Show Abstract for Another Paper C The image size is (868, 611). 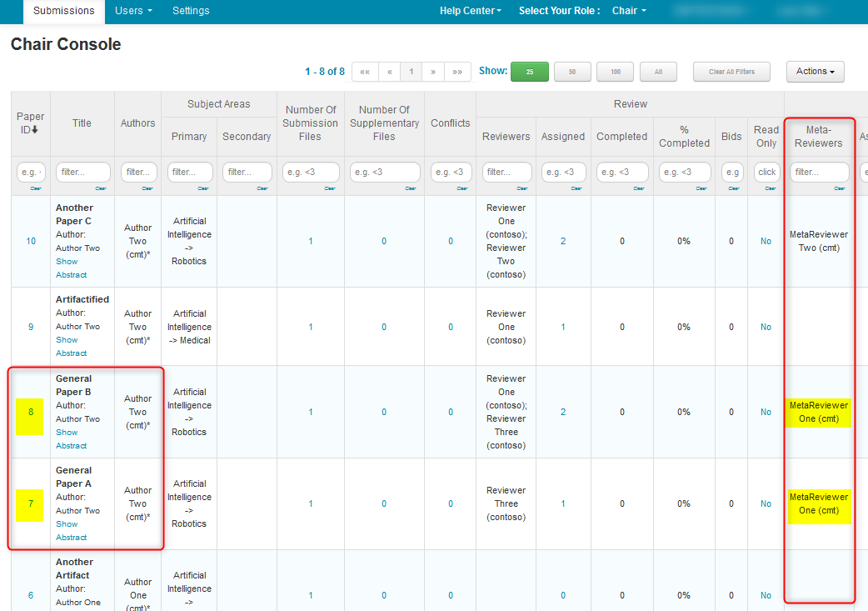71,268
